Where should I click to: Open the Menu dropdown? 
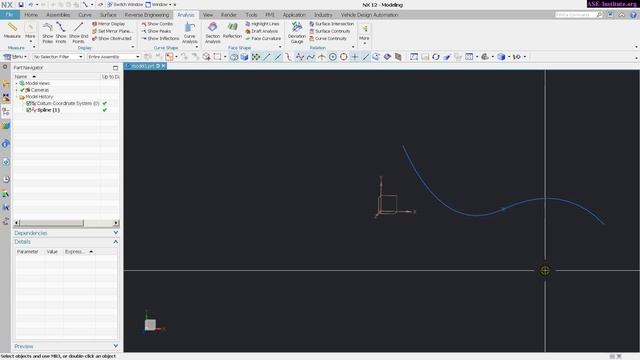click(x=15, y=57)
